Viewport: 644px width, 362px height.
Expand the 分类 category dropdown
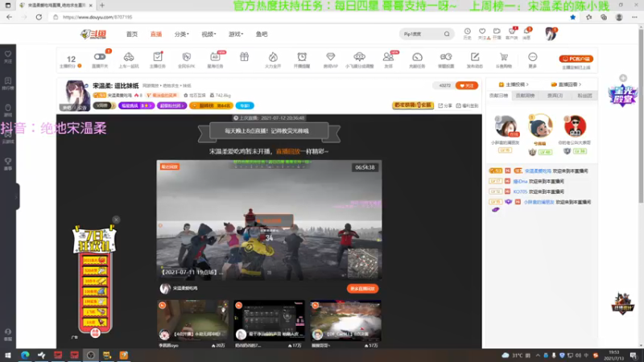click(x=182, y=34)
